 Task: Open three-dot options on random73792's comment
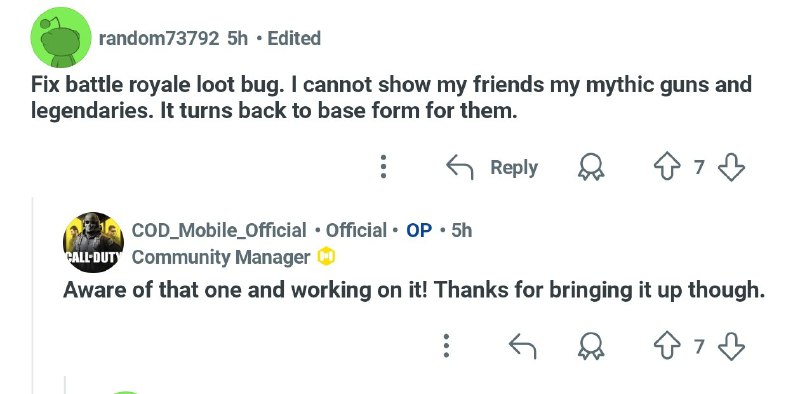pos(384,167)
